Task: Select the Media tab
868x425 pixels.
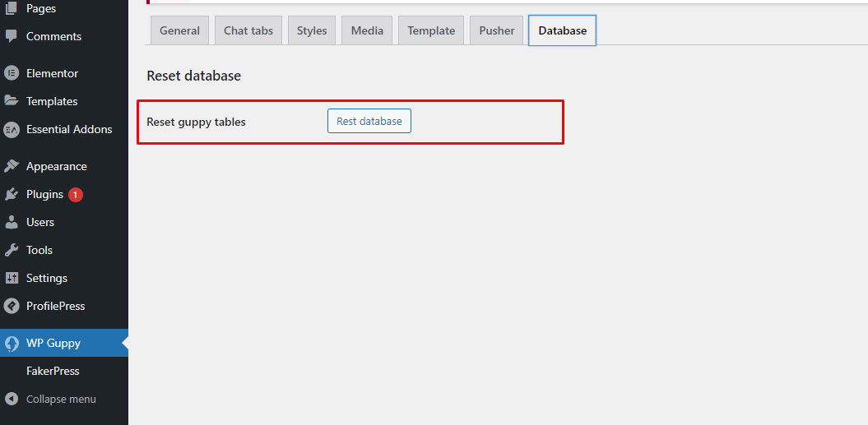Action: tap(367, 30)
